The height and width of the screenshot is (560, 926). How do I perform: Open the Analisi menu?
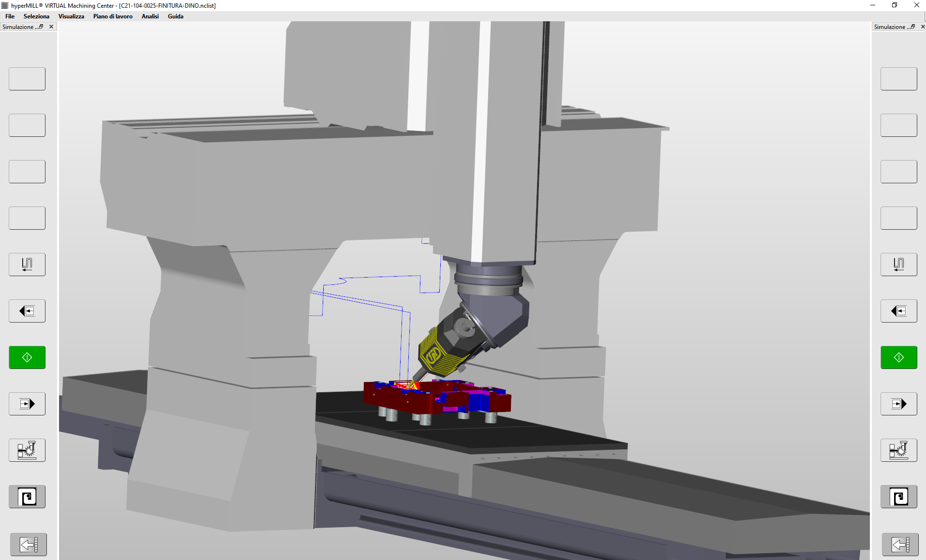click(150, 16)
